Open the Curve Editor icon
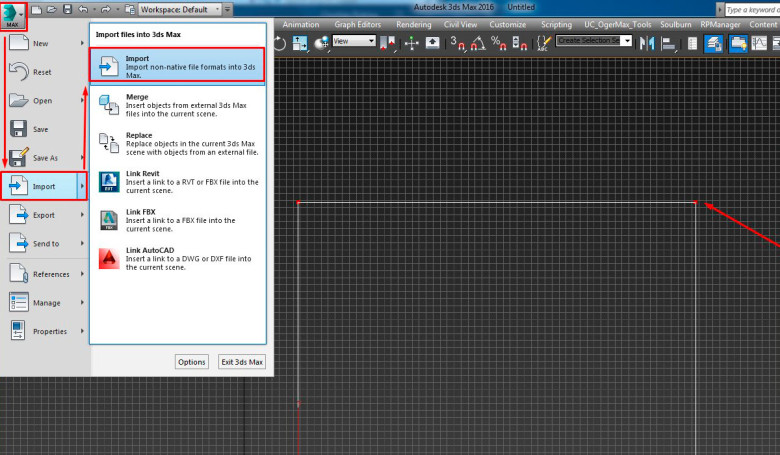The height and width of the screenshot is (455, 780). (759, 43)
